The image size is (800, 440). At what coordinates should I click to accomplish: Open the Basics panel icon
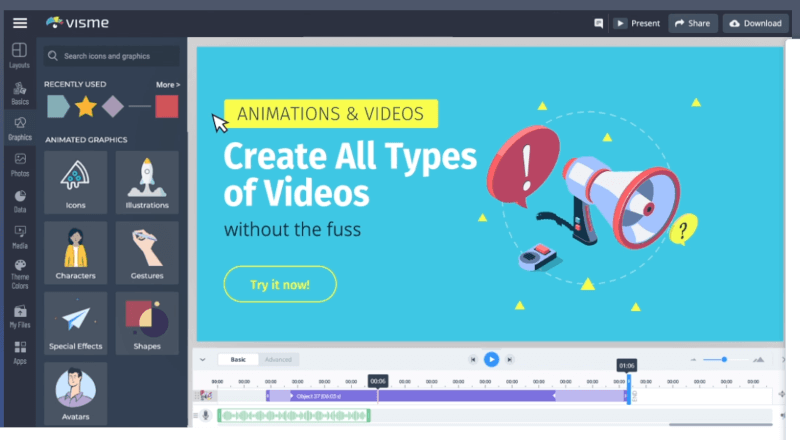[x=19, y=92]
